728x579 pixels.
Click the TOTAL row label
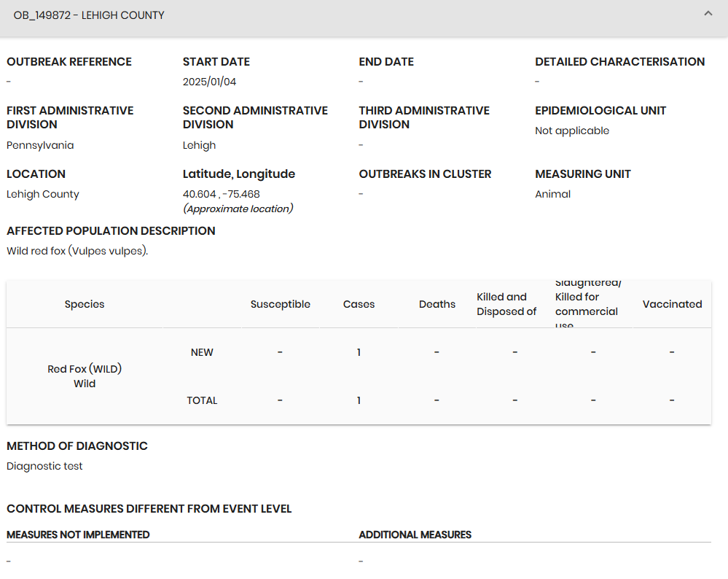[202, 400]
